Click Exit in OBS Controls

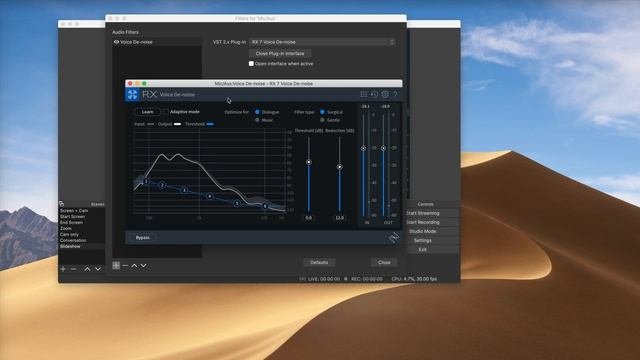pos(422,249)
